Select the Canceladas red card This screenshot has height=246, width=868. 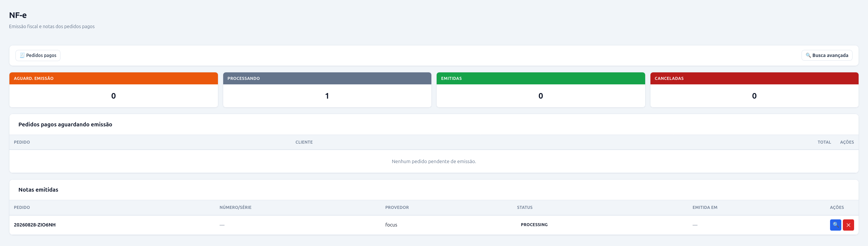point(754,90)
